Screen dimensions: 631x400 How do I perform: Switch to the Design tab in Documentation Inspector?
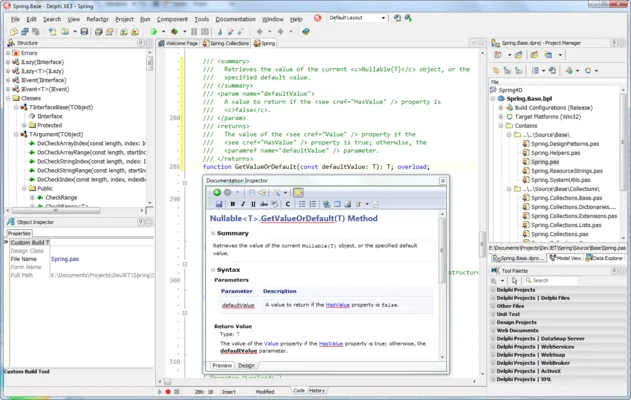(x=246, y=365)
